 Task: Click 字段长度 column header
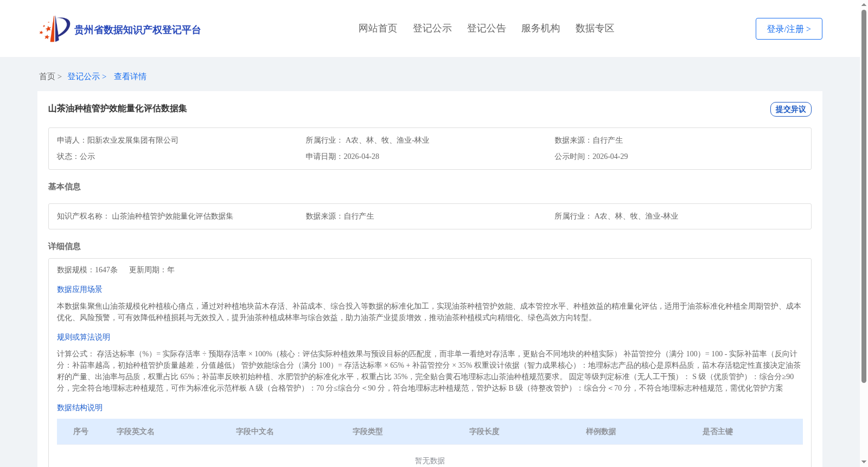(484, 432)
